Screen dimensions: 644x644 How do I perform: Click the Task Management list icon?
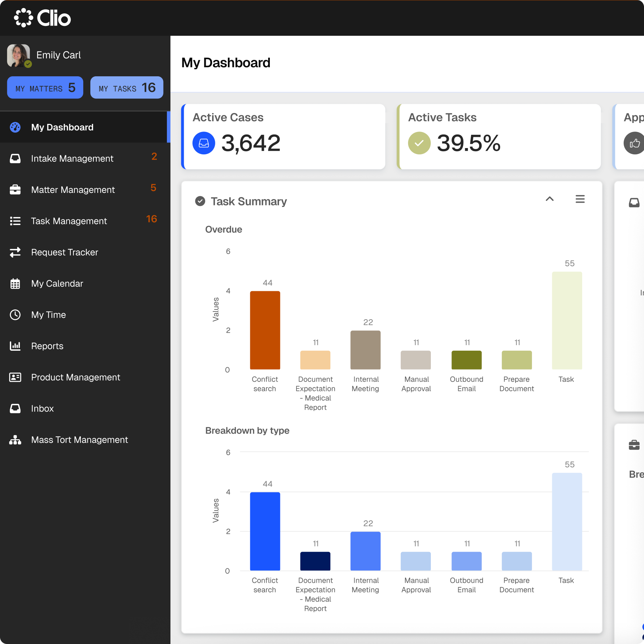pyautogui.click(x=15, y=221)
